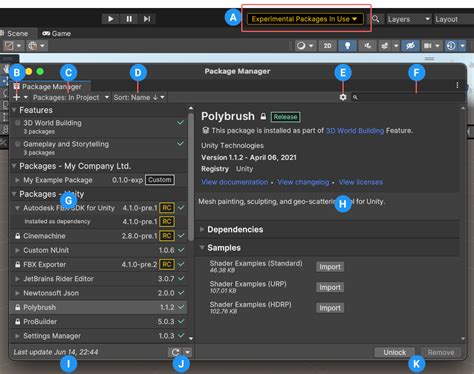Open Sort: Name dropdown
474x374 pixels.
tap(139, 97)
